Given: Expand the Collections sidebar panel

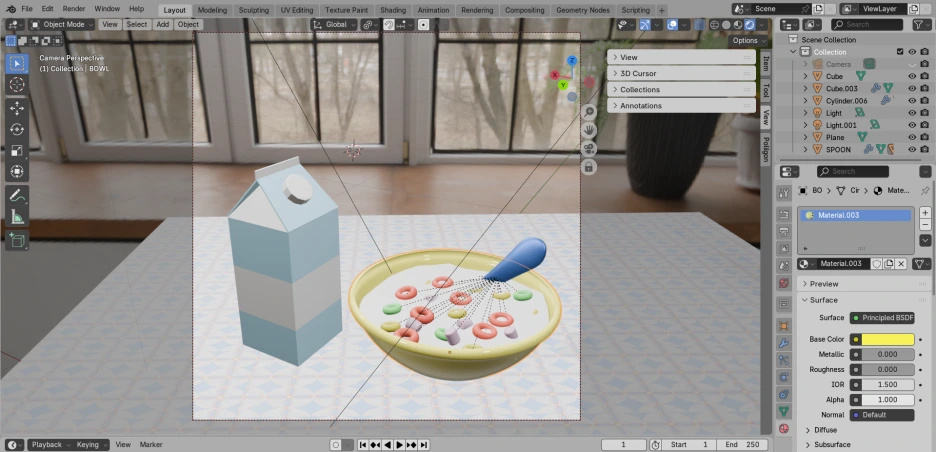Looking at the screenshot, I should pos(681,90).
